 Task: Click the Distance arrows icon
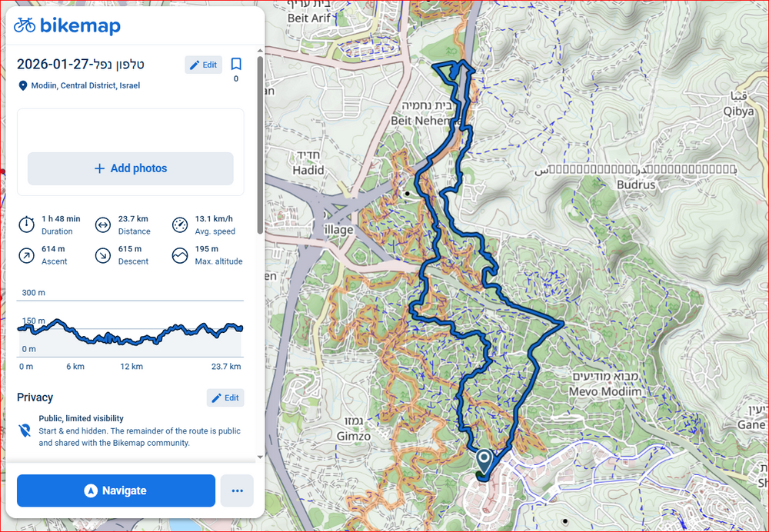(x=103, y=224)
